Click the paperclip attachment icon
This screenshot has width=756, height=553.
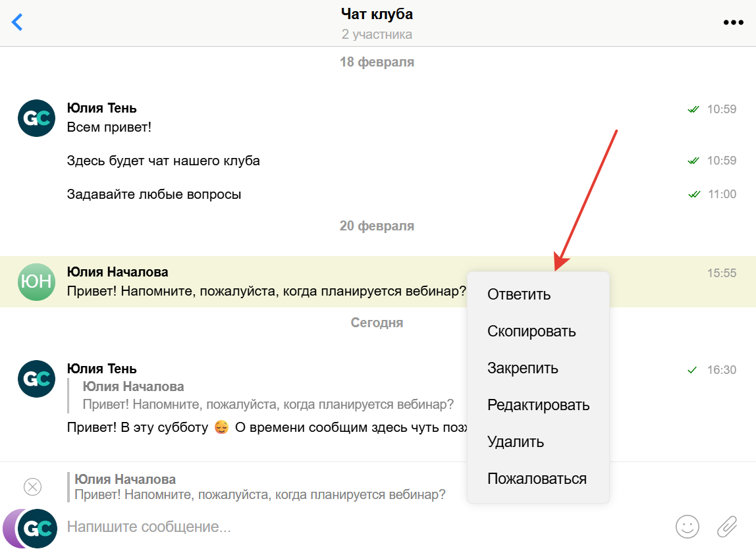pos(727,526)
